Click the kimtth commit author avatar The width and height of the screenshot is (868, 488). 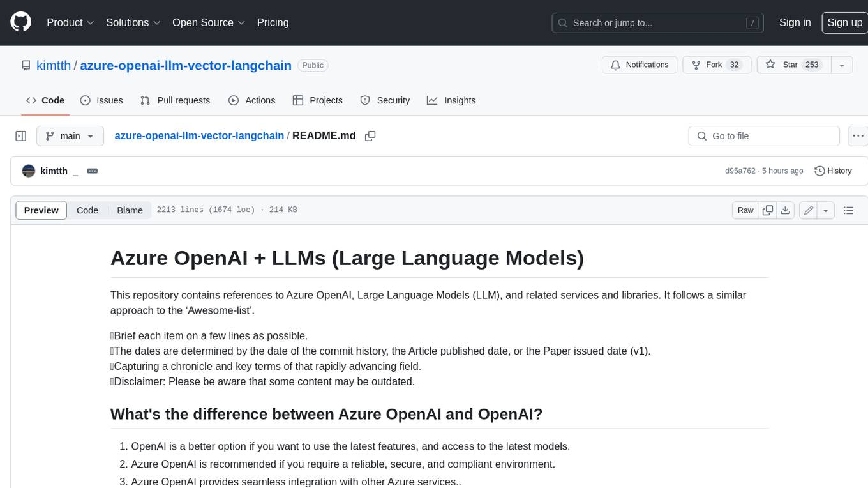coord(28,171)
